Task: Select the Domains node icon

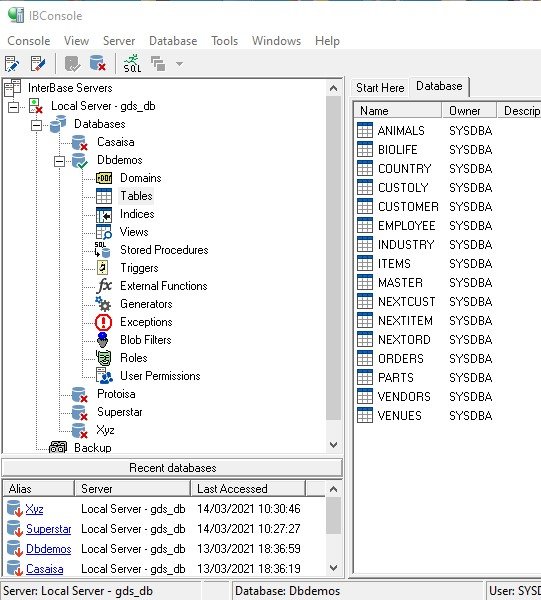Action: point(104,178)
